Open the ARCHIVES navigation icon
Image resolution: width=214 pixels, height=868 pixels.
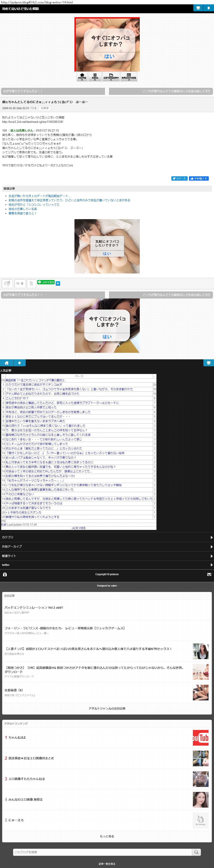(x=129, y=76)
